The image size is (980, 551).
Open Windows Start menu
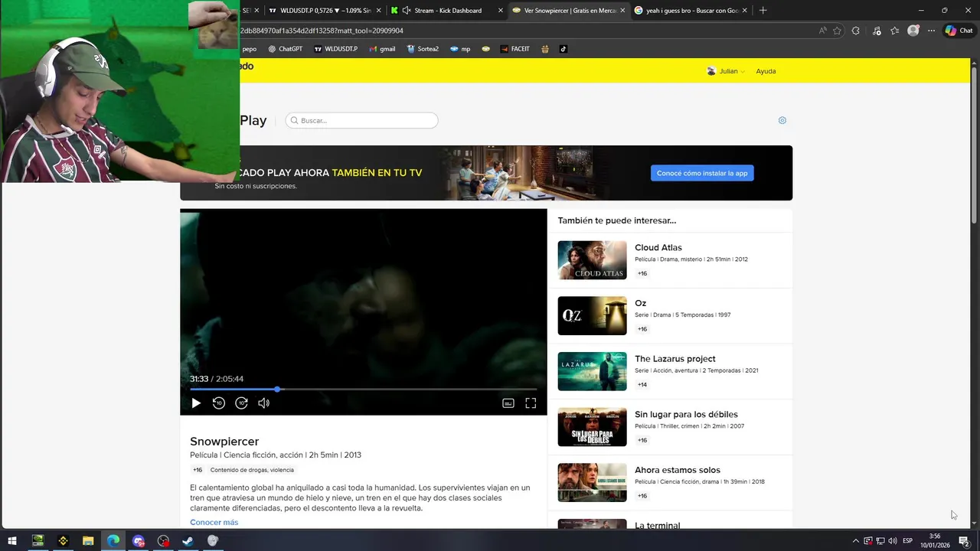(12, 540)
